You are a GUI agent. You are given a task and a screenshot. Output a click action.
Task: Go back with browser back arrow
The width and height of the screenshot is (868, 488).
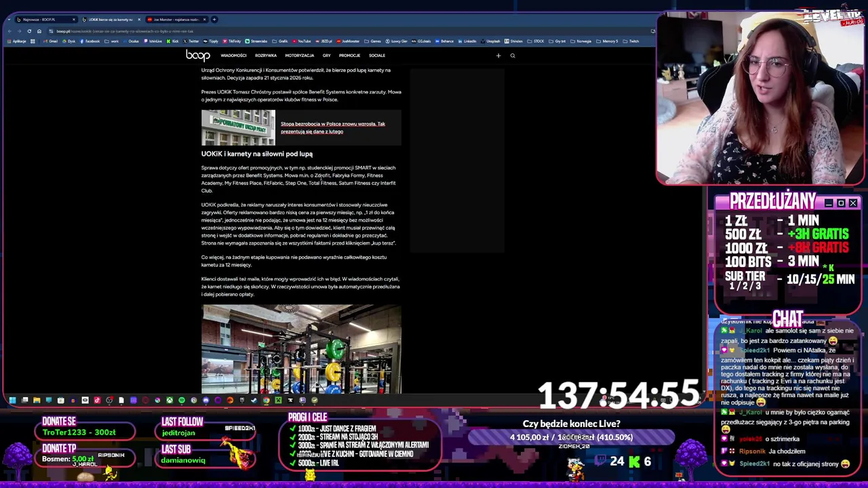(9, 31)
